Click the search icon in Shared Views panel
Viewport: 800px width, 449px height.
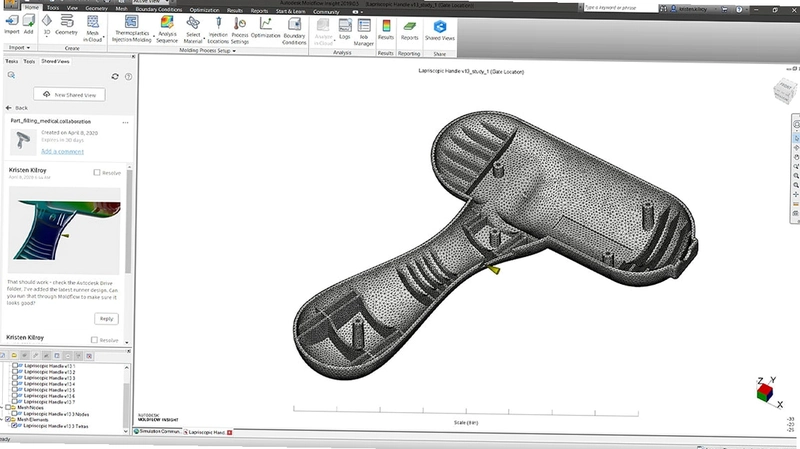pyautogui.click(x=11, y=76)
